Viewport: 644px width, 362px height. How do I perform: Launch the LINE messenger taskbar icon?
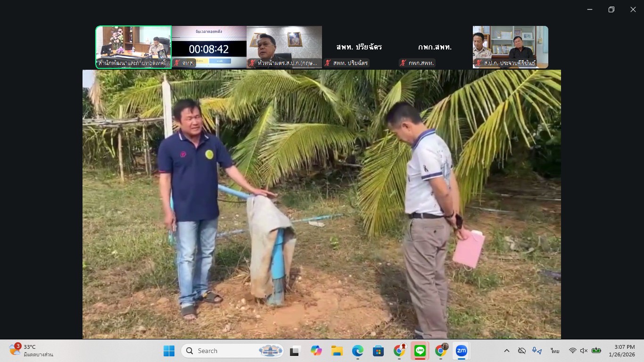420,351
